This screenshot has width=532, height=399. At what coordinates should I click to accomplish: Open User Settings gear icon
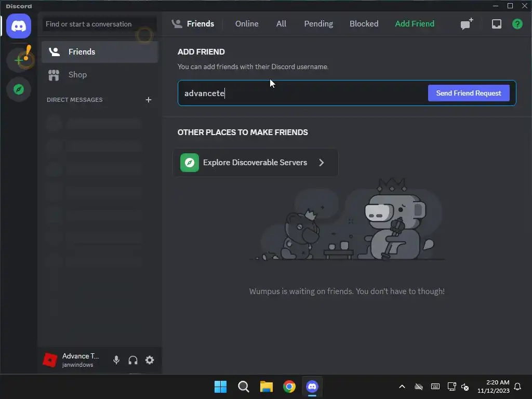point(150,360)
